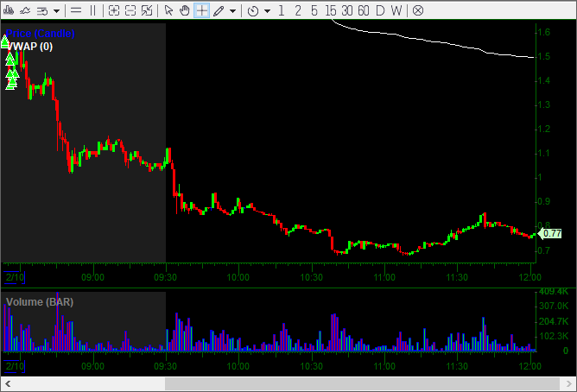Click the topmost green triangle trade marker
Screen dimensions: 577x392
[5, 41]
